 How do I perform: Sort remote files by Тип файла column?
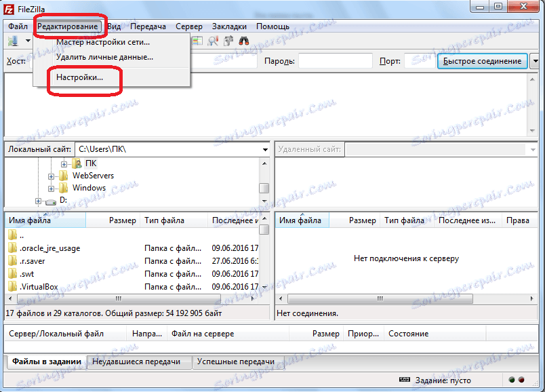click(x=407, y=220)
